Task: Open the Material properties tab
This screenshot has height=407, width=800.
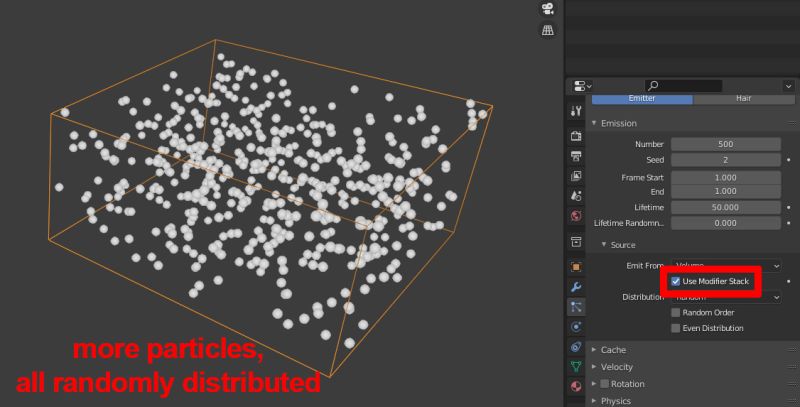Action: coord(576,386)
